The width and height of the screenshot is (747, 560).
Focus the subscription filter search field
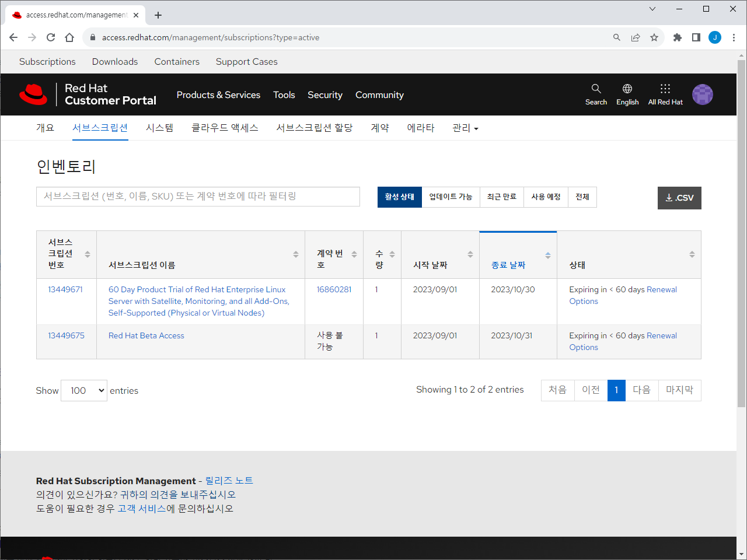[198, 197]
